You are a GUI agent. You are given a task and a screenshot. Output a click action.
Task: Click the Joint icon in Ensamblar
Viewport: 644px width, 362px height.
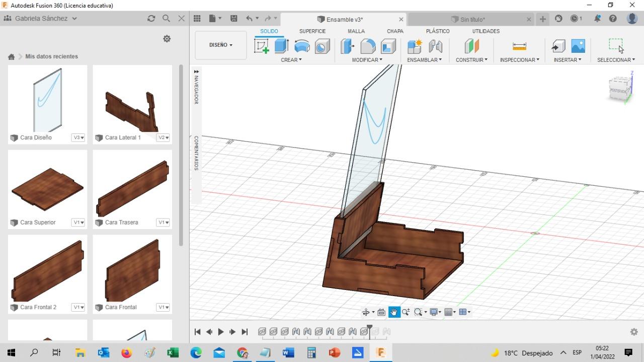point(435,46)
